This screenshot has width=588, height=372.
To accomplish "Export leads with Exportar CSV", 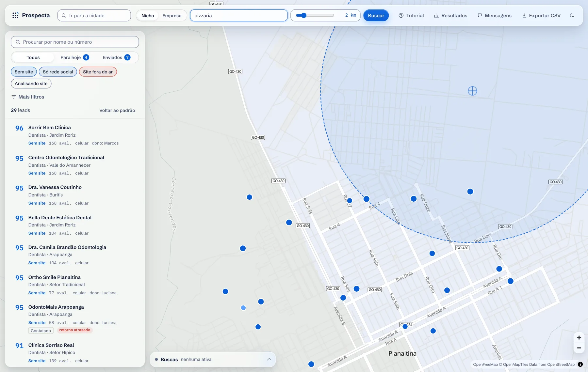I will point(541,15).
